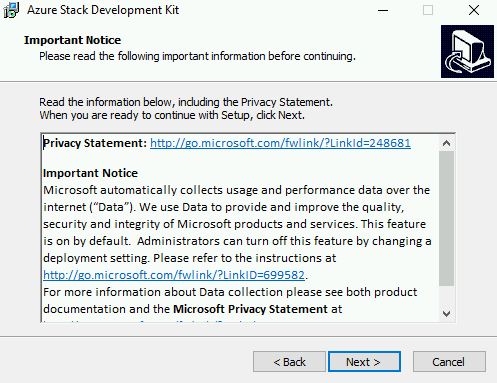Cancel the installation
Image resolution: width=497 pixels, height=383 pixels.
449,362
